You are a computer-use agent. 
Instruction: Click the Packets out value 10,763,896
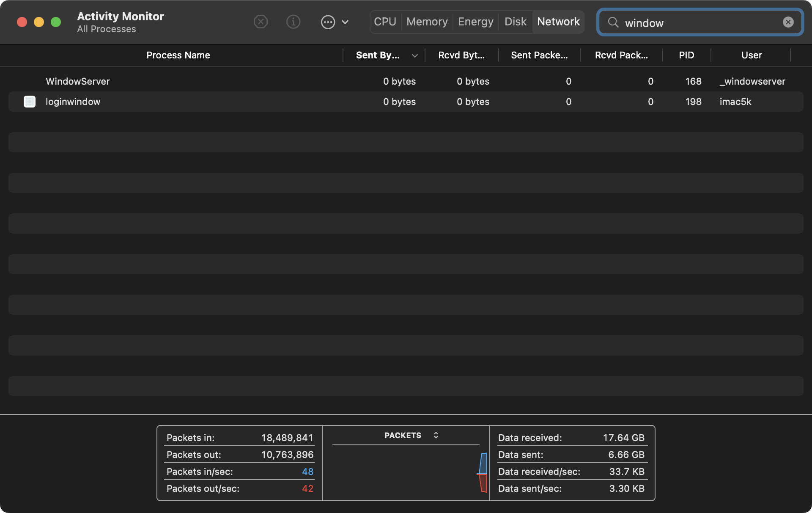[x=287, y=455]
